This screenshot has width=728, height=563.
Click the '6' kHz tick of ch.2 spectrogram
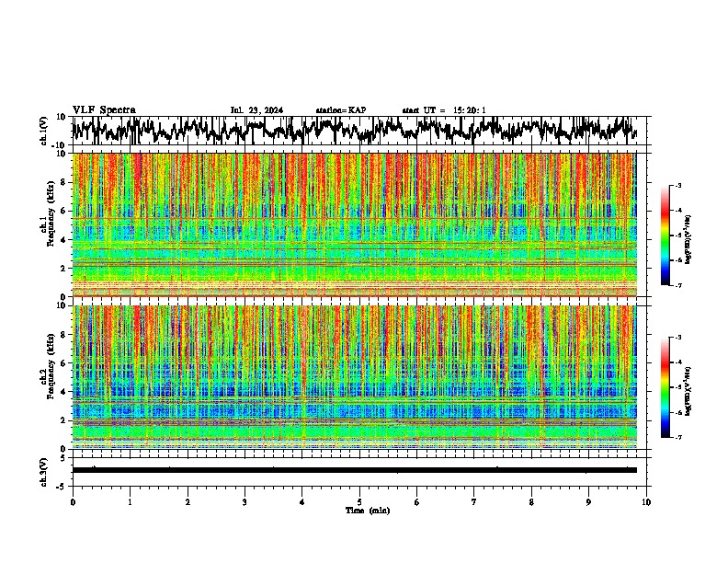pyautogui.click(x=63, y=363)
